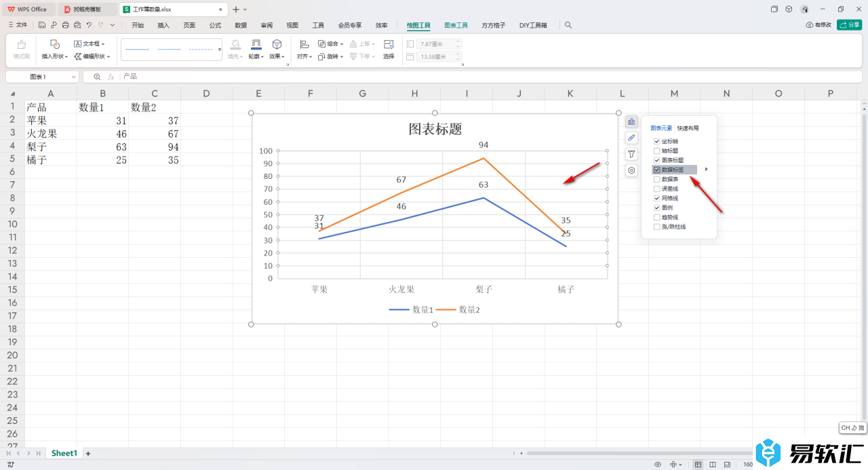Screen dimensions: 868x470
Task: Check the 误差线 checkbox
Action: [x=656, y=189]
